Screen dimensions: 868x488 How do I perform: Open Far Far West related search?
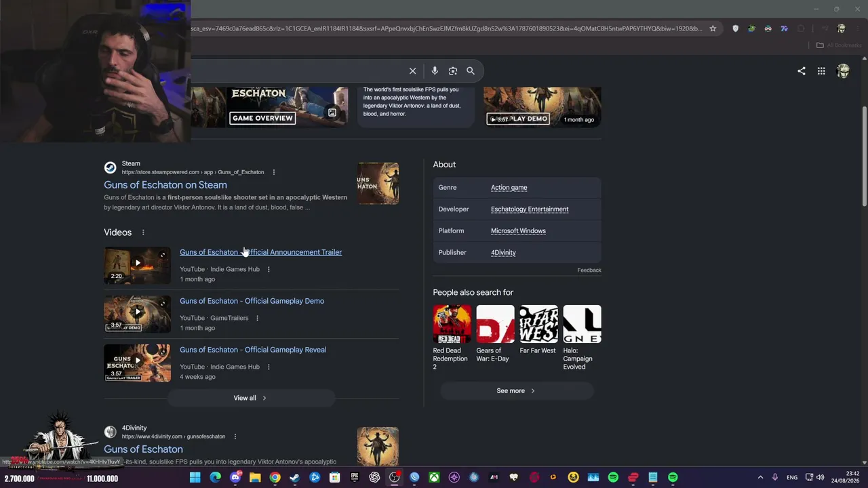pyautogui.click(x=538, y=330)
